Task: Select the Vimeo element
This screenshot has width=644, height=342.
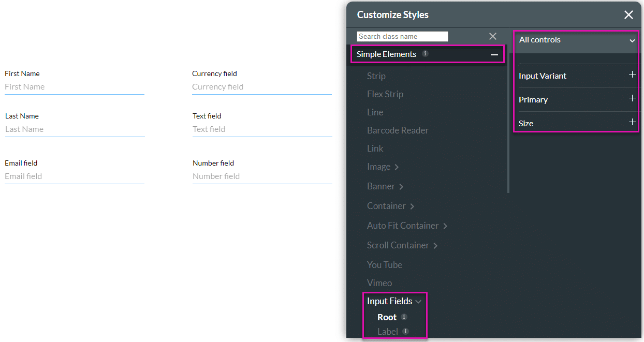Action: 379,282
